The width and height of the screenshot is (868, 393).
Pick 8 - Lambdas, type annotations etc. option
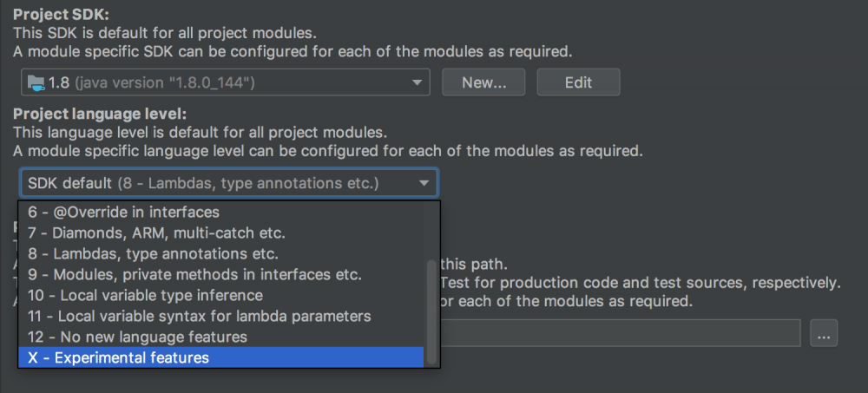[153, 253]
